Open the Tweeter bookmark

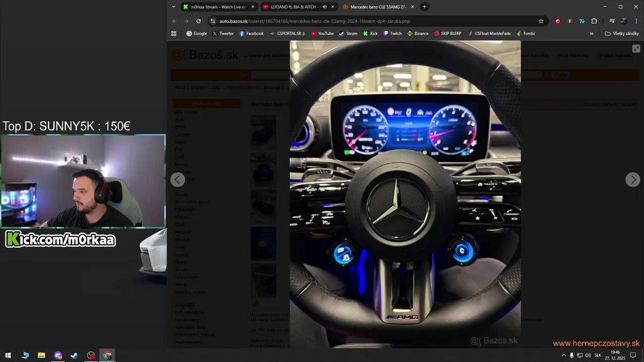pyautogui.click(x=223, y=34)
